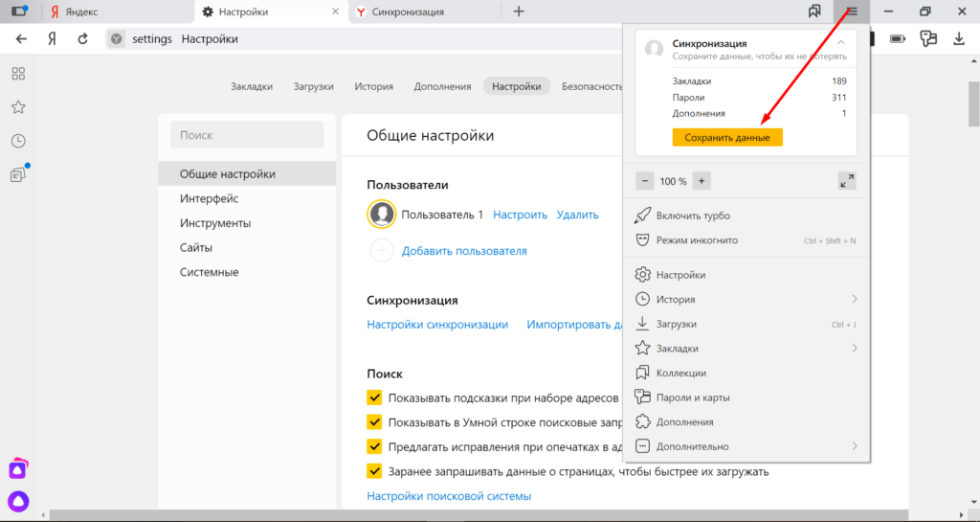Screen dimensions: 980x522
Task: Click the plus circle to add user
Action: pyautogui.click(x=382, y=251)
